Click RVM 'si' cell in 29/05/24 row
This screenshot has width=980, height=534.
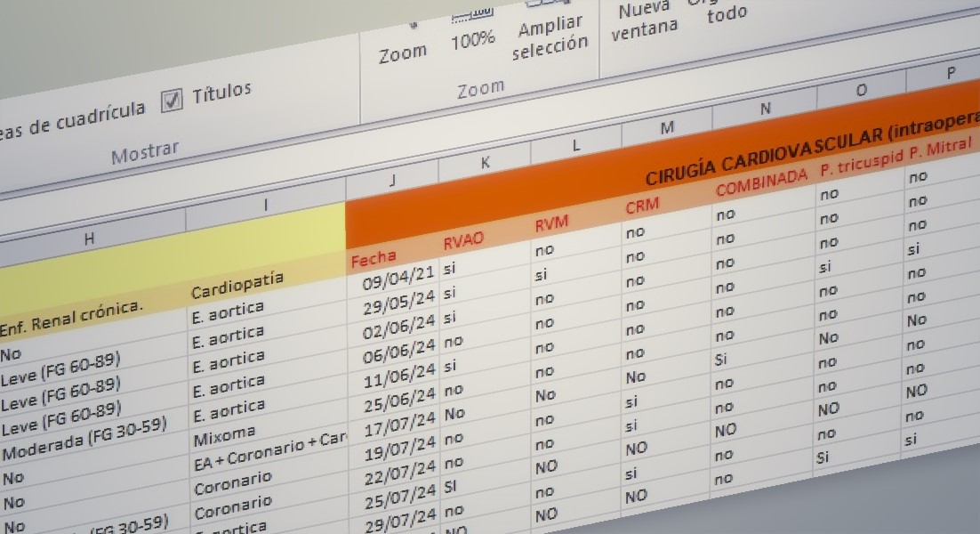tap(541, 275)
